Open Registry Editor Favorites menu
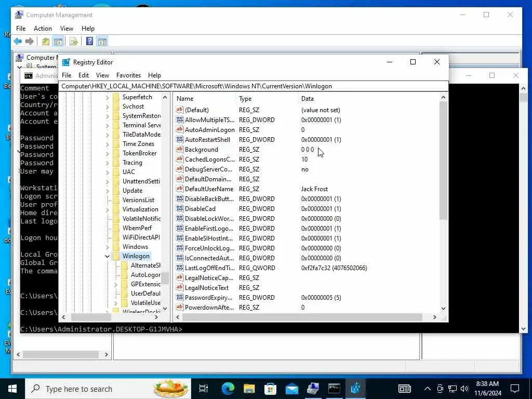The width and height of the screenshot is (532, 399). (129, 75)
